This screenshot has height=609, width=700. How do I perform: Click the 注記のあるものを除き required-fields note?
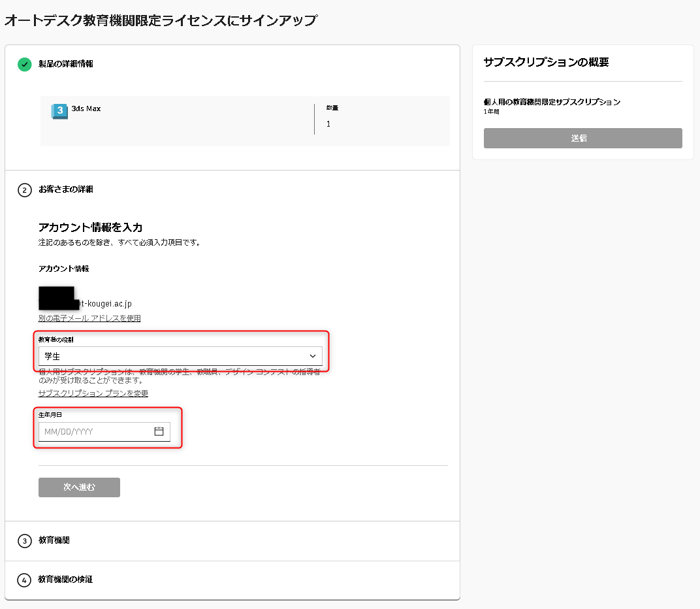click(x=119, y=242)
